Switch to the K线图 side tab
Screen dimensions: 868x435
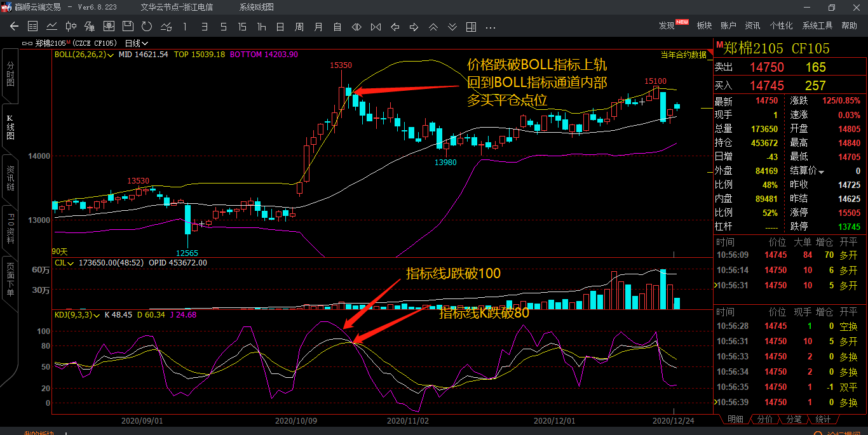click(10, 128)
